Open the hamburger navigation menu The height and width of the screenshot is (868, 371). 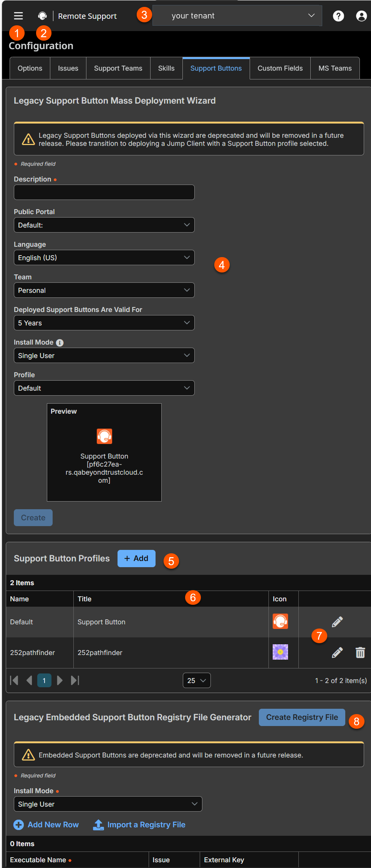pyautogui.click(x=18, y=16)
